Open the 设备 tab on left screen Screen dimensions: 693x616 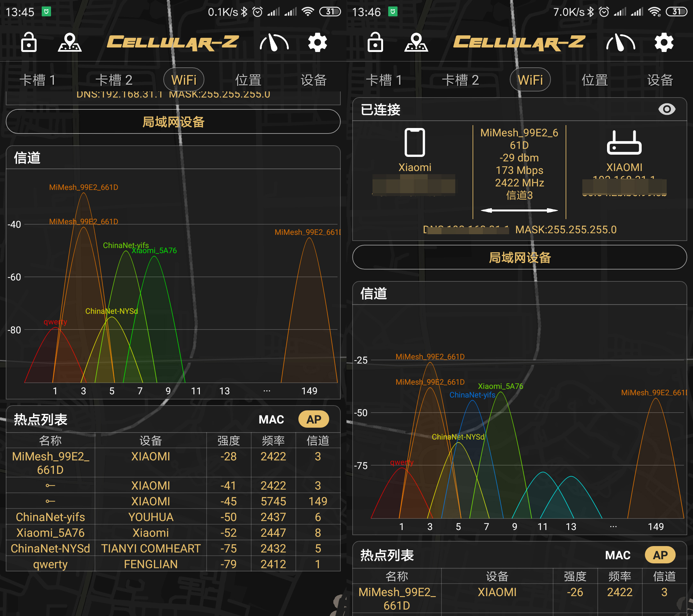pos(313,80)
